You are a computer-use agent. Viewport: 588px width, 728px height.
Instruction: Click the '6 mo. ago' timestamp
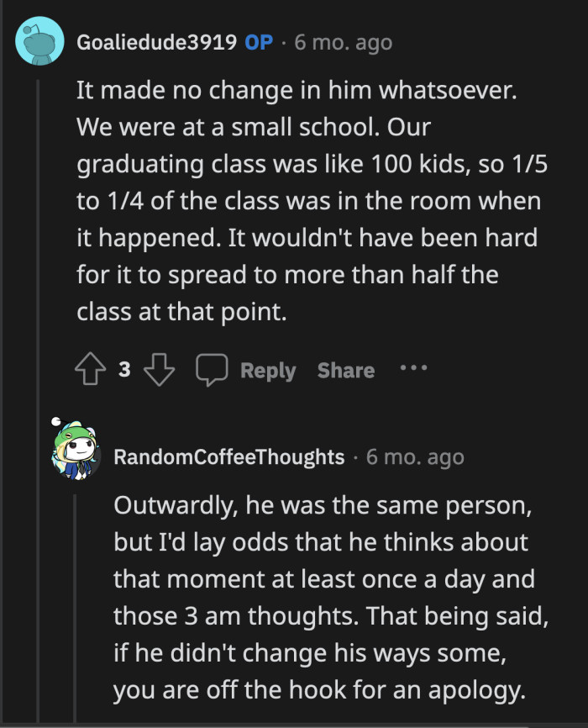click(342, 41)
